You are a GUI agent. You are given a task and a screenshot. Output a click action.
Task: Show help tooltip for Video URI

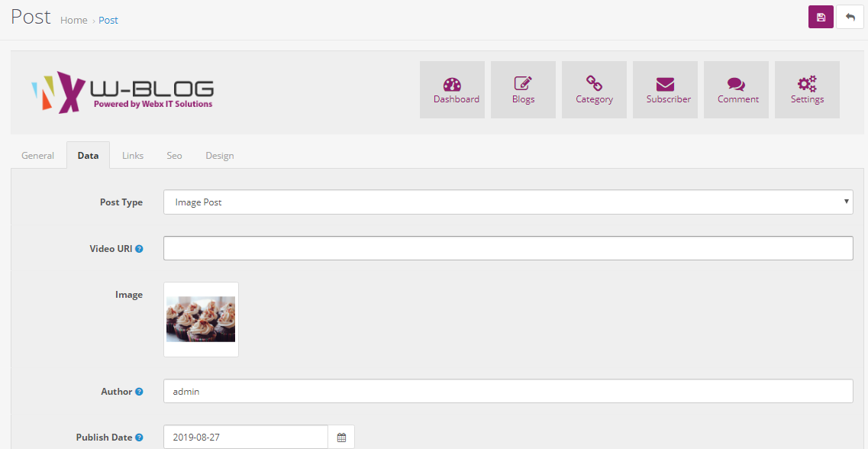pos(140,249)
